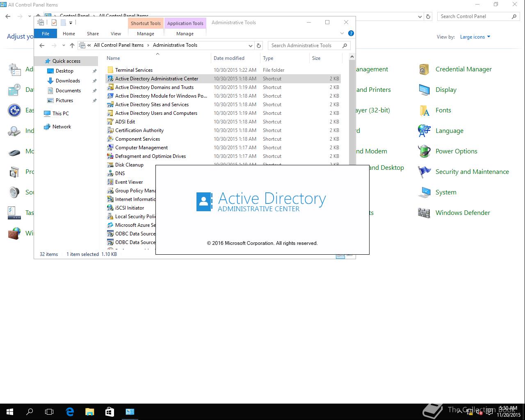Click Active Directory Users and Computers icon
525x420 pixels.
(x=110, y=113)
